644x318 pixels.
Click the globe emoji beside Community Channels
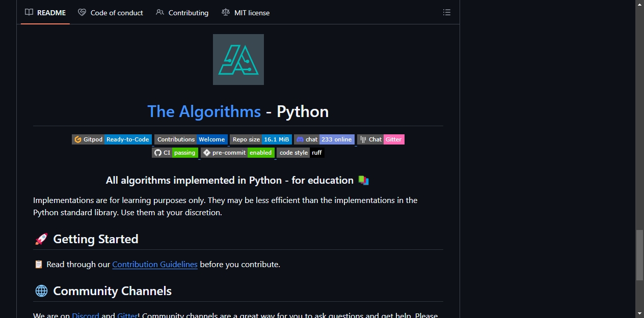41,291
